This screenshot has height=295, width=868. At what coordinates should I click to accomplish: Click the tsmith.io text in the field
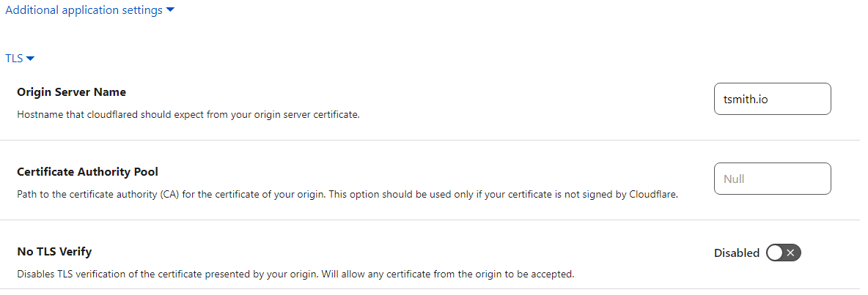click(746, 99)
